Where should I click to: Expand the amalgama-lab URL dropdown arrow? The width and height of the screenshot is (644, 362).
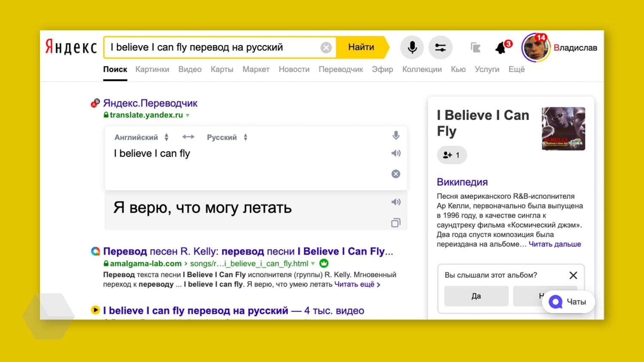click(313, 264)
